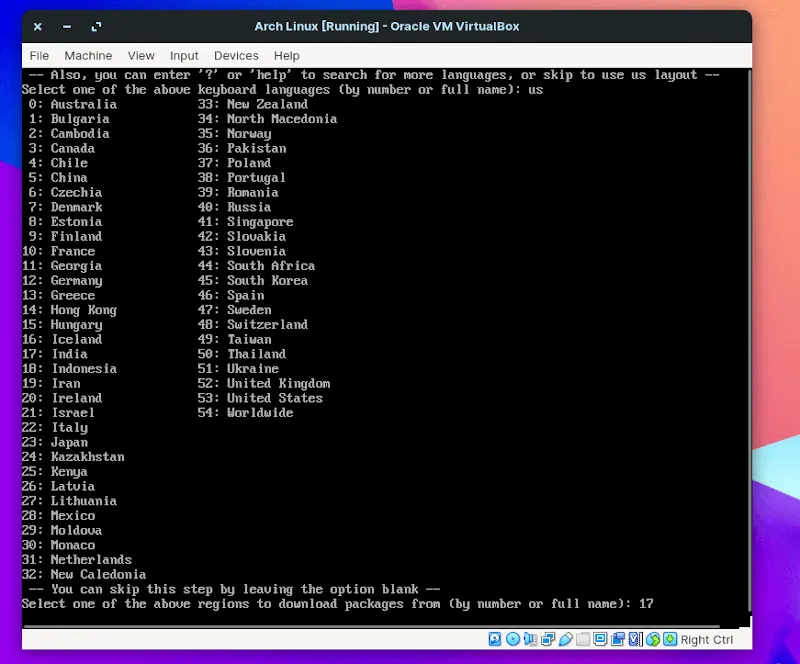Click the virtualization CPU features icon

click(636, 639)
